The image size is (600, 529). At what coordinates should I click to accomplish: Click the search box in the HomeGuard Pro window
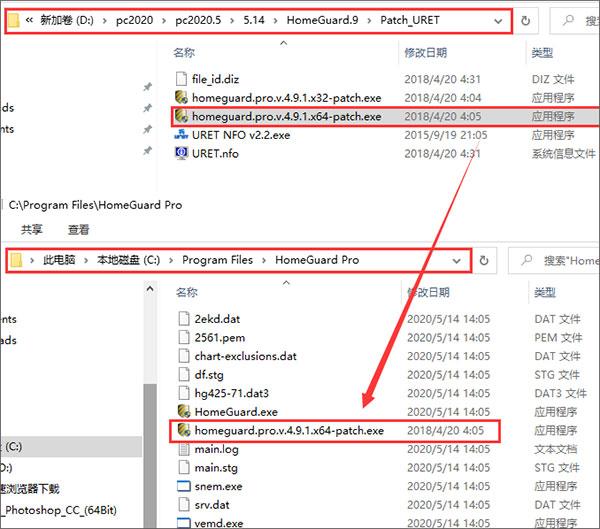coord(554,260)
